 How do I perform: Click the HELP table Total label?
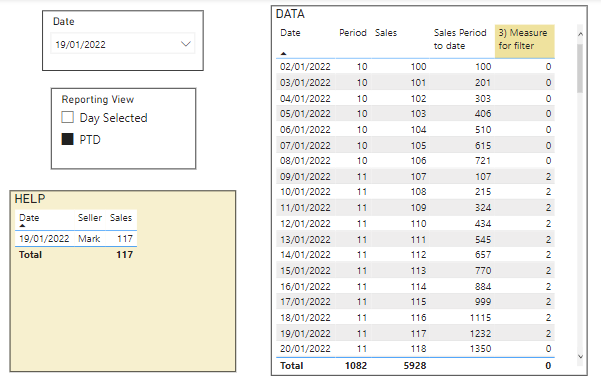click(30, 255)
